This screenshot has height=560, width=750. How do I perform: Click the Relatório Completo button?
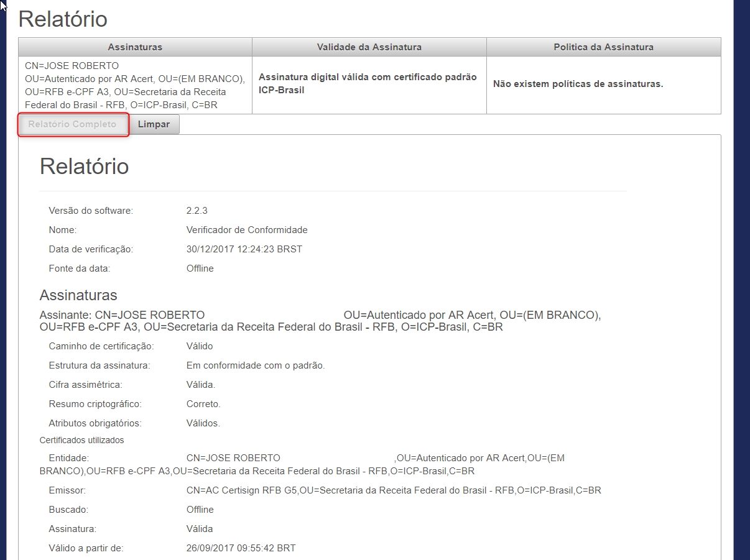click(x=73, y=124)
